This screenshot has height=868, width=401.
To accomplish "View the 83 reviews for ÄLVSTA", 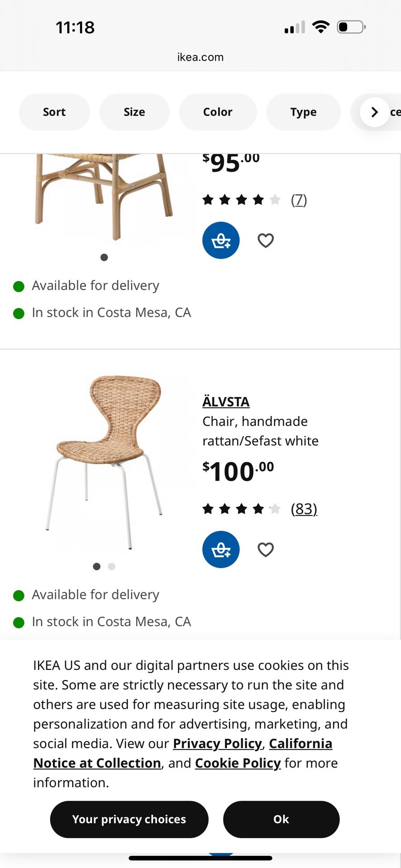I will [x=304, y=509].
